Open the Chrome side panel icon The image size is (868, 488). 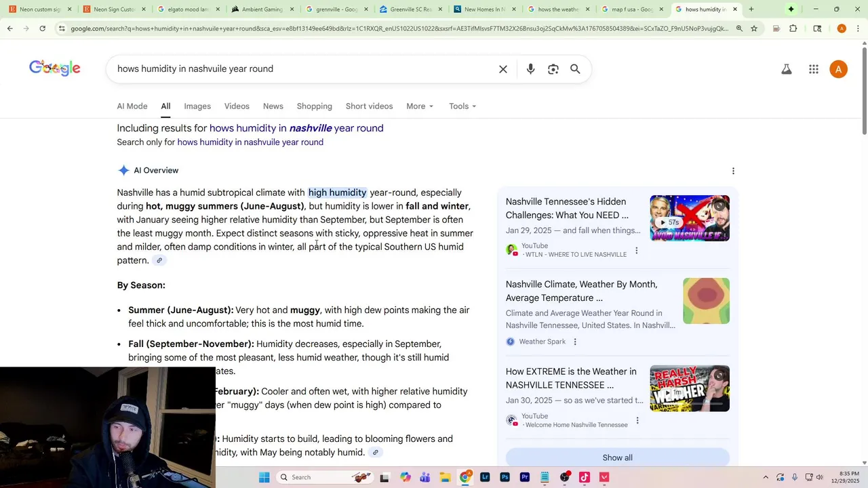point(817,28)
